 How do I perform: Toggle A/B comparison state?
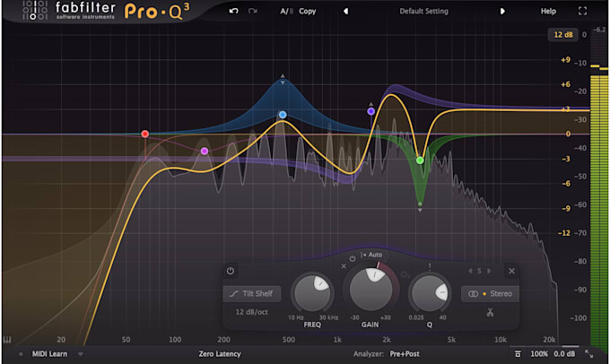285,12
